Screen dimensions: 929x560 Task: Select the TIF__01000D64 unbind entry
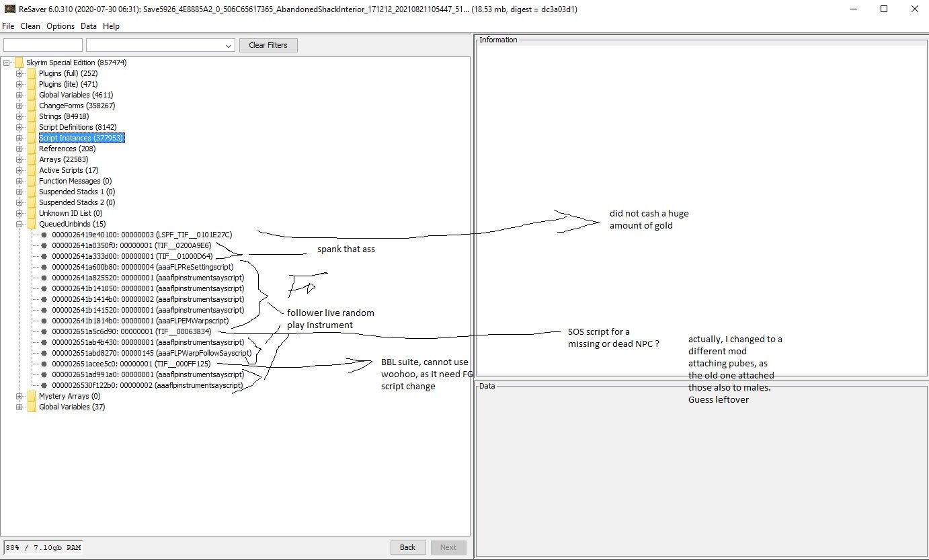[x=132, y=256]
